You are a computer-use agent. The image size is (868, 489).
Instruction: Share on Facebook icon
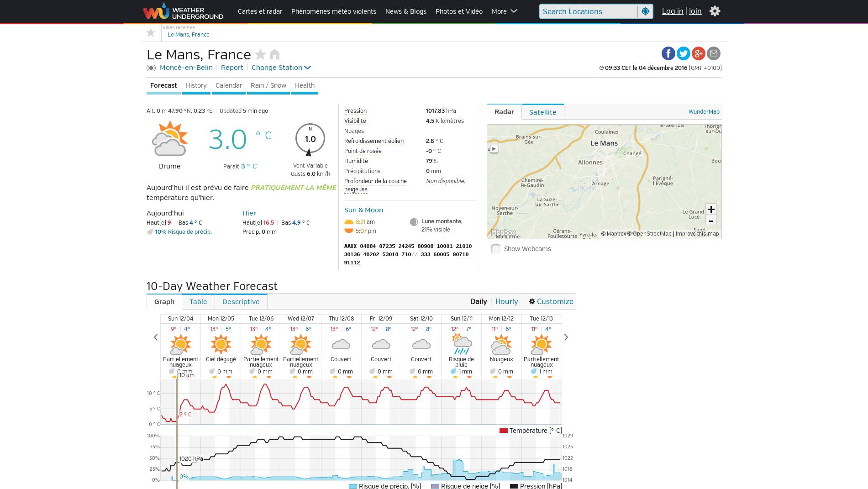coord(668,53)
